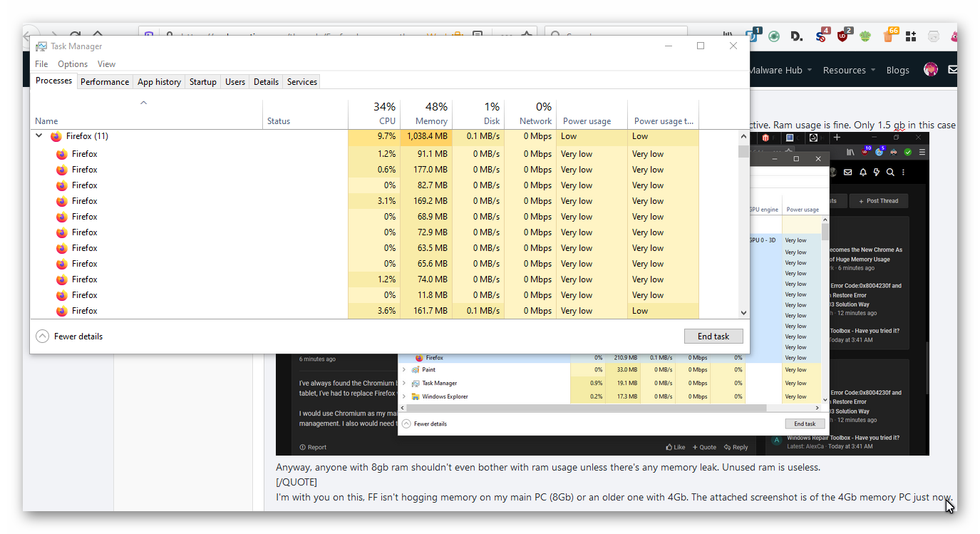This screenshot has width=980, height=534.
Task: Switch to the App history tab
Action: (x=159, y=82)
